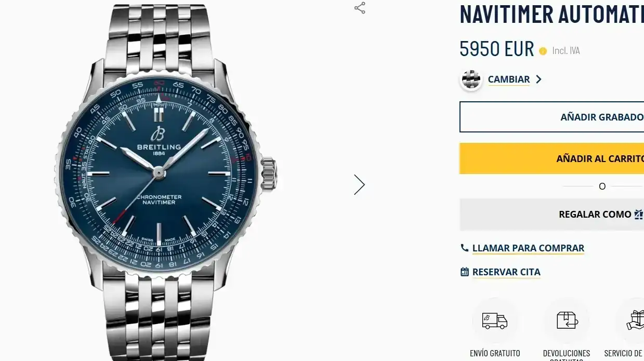Expand strap options via Cambiar chevron
This screenshot has width=644, height=361.
[x=538, y=79]
